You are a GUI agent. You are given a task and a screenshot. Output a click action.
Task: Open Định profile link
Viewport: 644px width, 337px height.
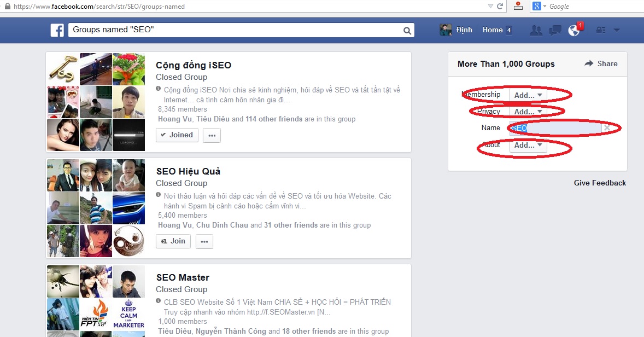pyautogui.click(x=464, y=30)
